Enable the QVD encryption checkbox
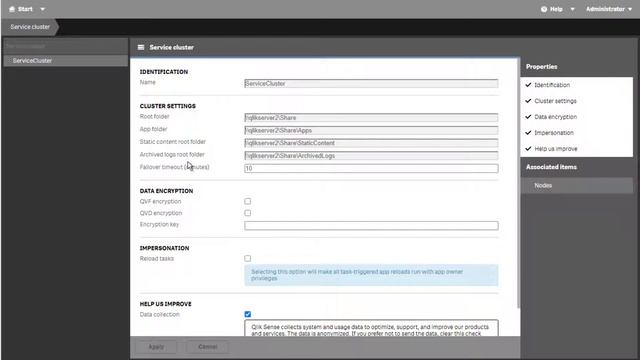640x360 pixels. (x=248, y=213)
